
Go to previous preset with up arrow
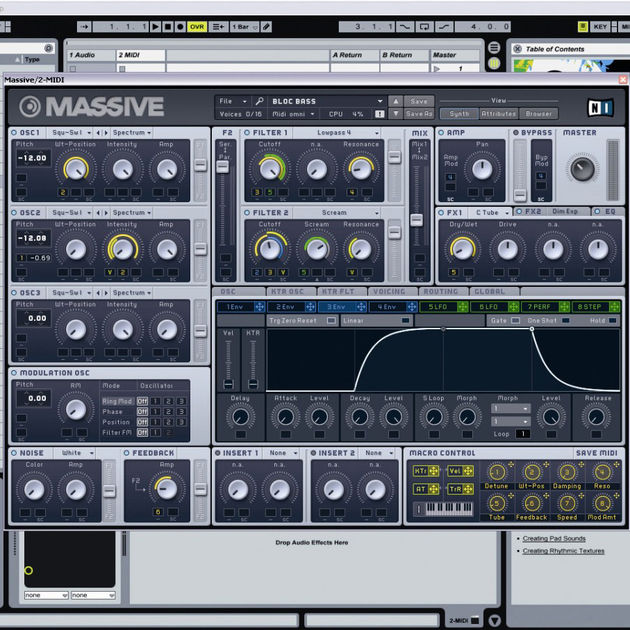coord(395,101)
